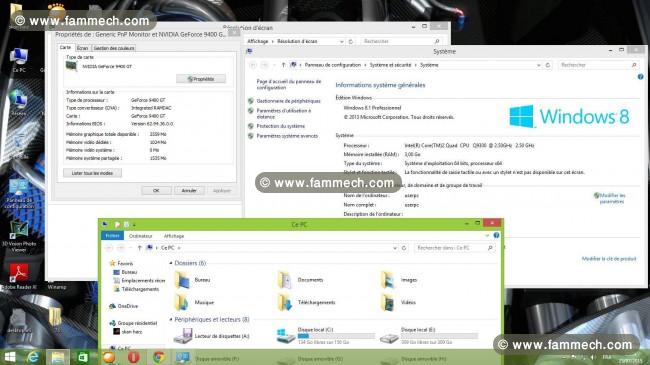The width and height of the screenshot is (650, 365).
Task: Click search field in Ce PC window
Action: coord(455,248)
